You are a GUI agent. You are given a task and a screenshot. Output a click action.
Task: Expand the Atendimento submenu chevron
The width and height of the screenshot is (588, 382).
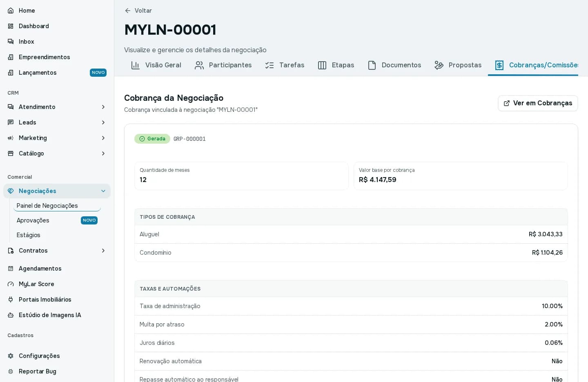click(103, 107)
